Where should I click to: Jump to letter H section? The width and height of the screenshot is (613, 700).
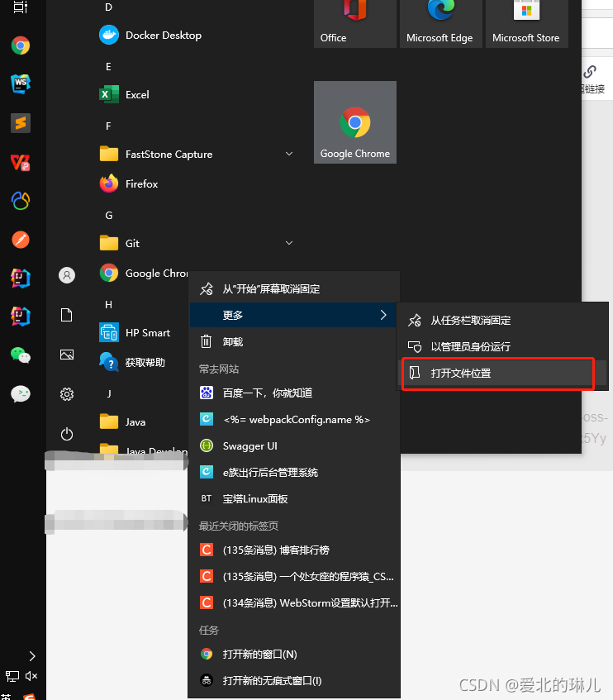pyautogui.click(x=108, y=304)
